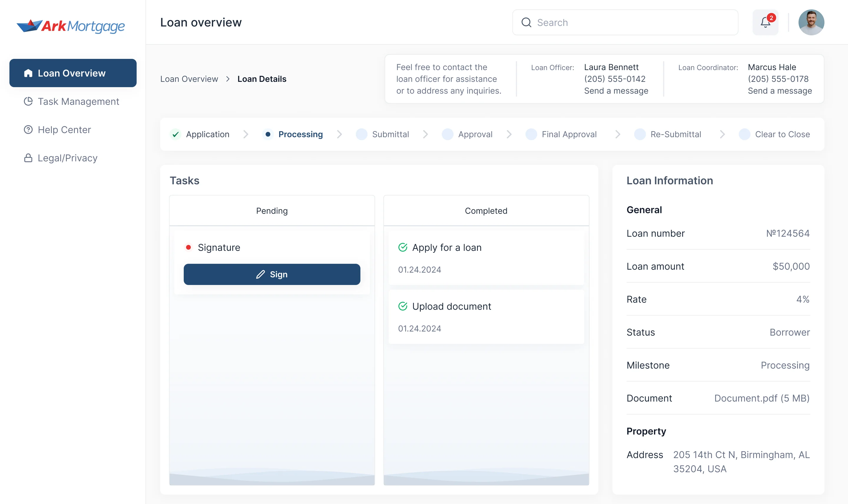This screenshot has height=504, width=848.
Task: Click Marcus Hale's name
Action: coord(771,67)
